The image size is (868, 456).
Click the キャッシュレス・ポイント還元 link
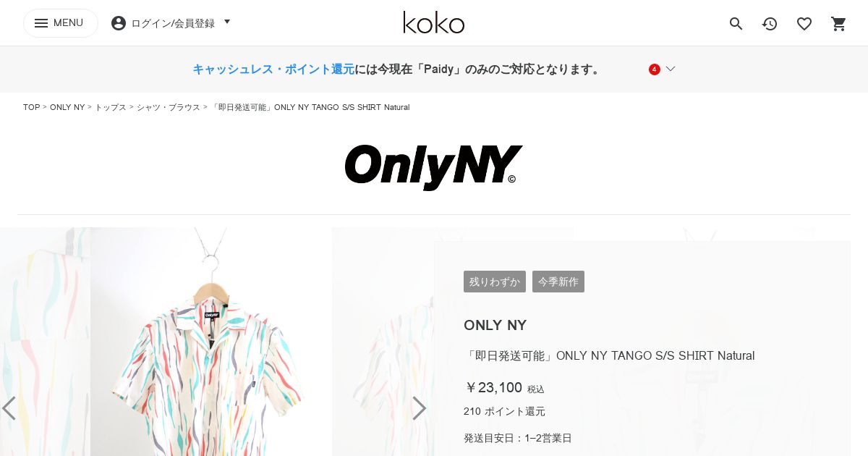273,69
